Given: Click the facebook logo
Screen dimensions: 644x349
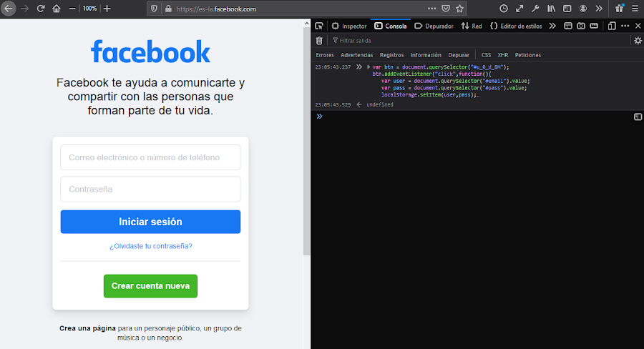Looking at the screenshot, I should 150,51.
